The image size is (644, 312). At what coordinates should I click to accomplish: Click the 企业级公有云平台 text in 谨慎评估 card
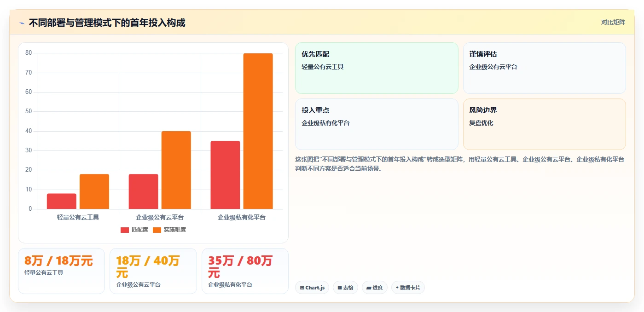pos(493,67)
